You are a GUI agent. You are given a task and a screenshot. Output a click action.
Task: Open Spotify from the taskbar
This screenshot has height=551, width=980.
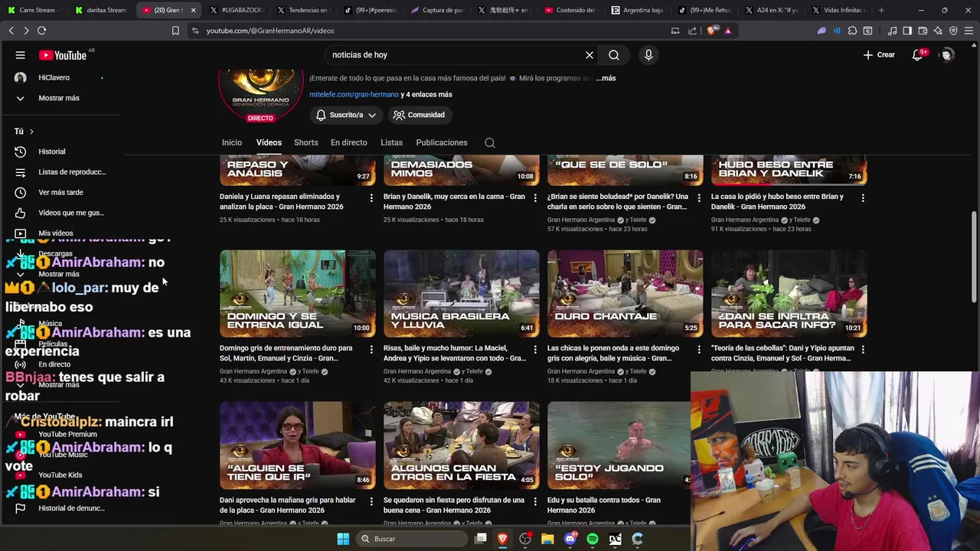click(593, 539)
